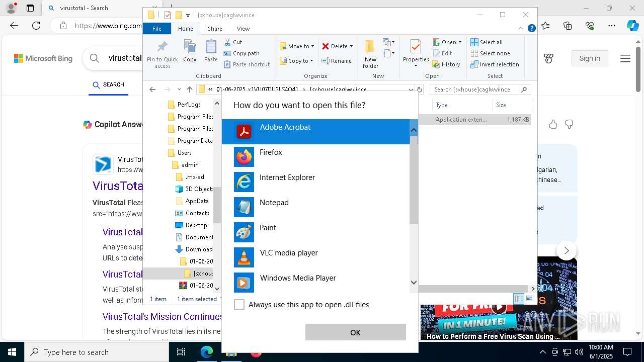Click Pin to Quick access
The height and width of the screenshot is (362, 644).
click(162, 54)
